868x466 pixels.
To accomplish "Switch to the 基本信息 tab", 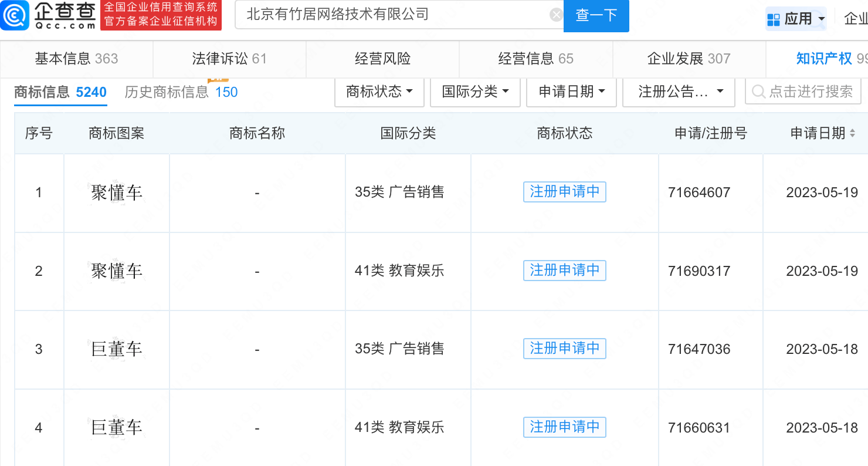I will (x=76, y=59).
